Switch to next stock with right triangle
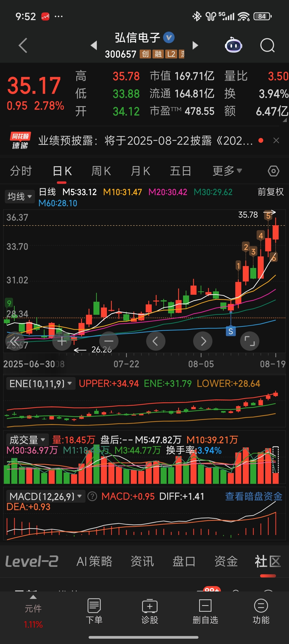The height and width of the screenshot is (644, 289). tap(195, 45)
